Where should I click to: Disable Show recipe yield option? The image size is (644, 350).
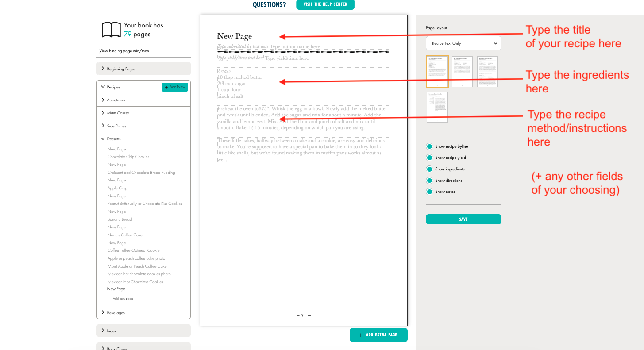click(x=429, y=158)
